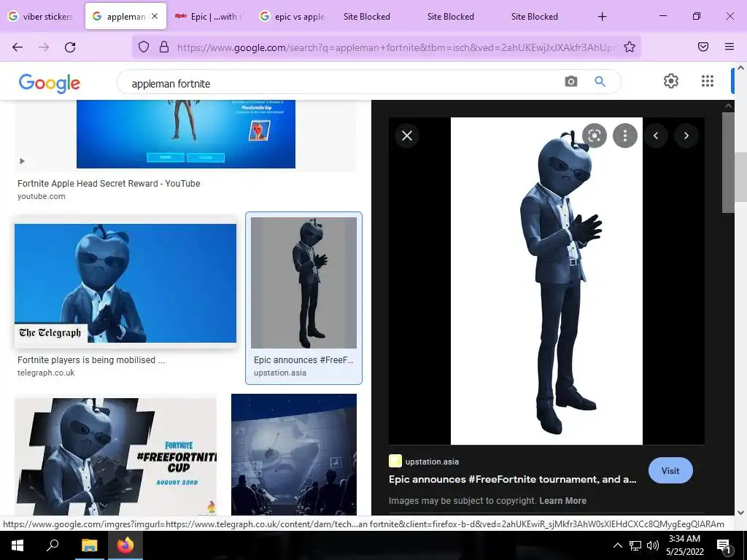Open dark auditorium apple screen thumbnail
Viewport: 747px width, 560px height.
coord(294,454)
